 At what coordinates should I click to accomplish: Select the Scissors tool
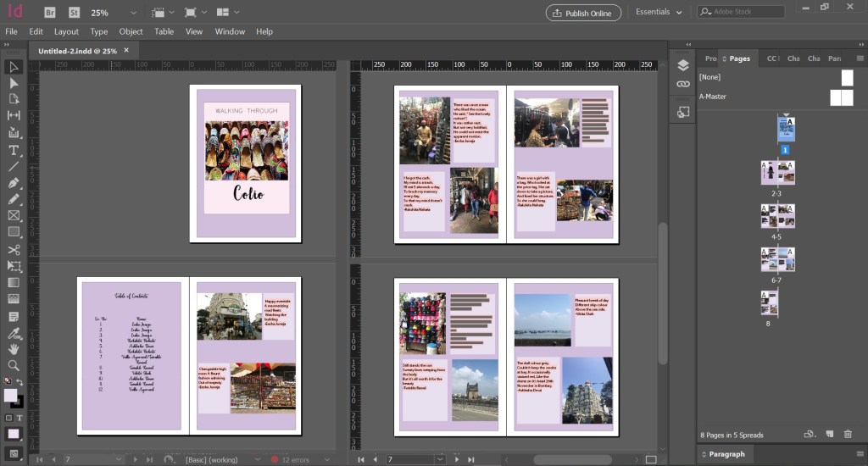click(x=14, y=249)
